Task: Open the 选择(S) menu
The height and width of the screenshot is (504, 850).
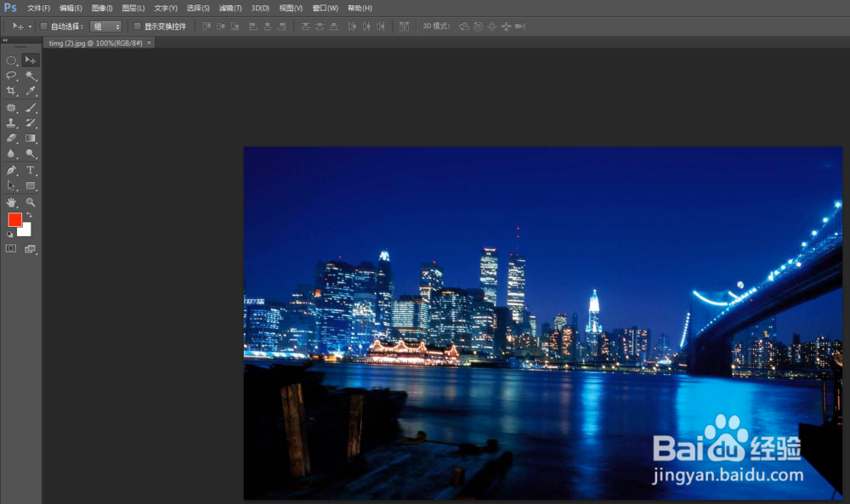Action: (198, 8)
